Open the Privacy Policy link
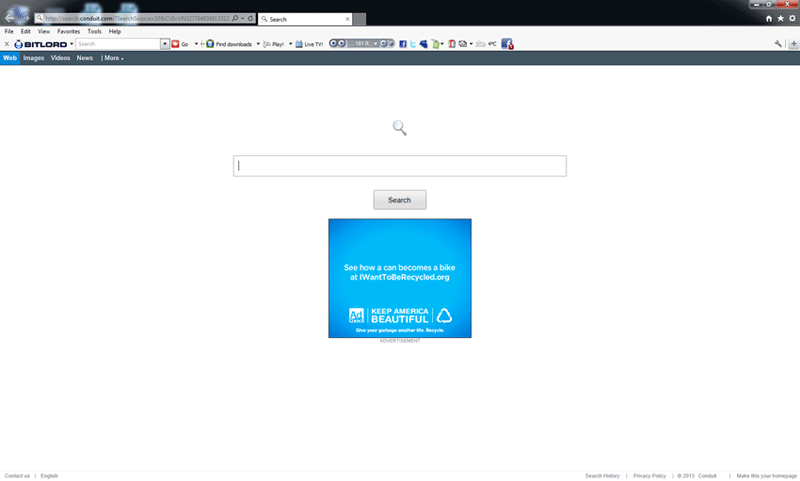 point(649,475)
